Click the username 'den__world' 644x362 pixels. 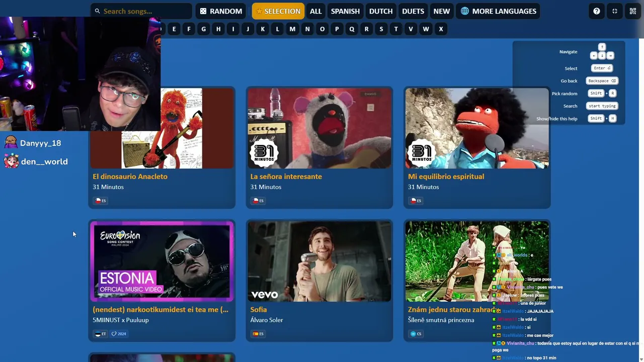point(44,162)
